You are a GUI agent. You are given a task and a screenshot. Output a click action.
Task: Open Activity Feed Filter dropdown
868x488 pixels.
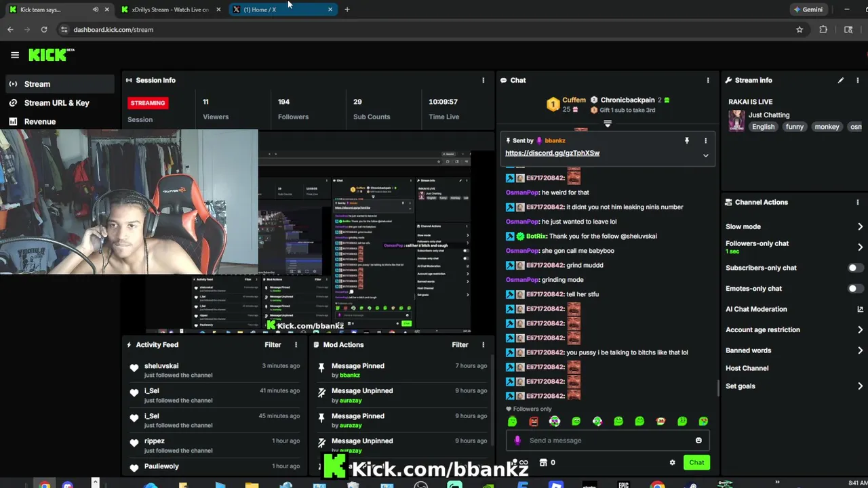point(273,344)
